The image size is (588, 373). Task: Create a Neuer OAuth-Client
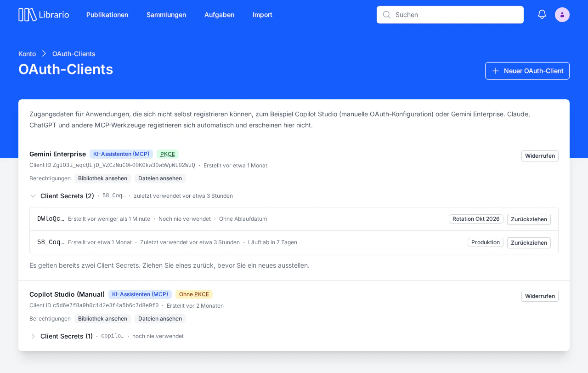527,71
